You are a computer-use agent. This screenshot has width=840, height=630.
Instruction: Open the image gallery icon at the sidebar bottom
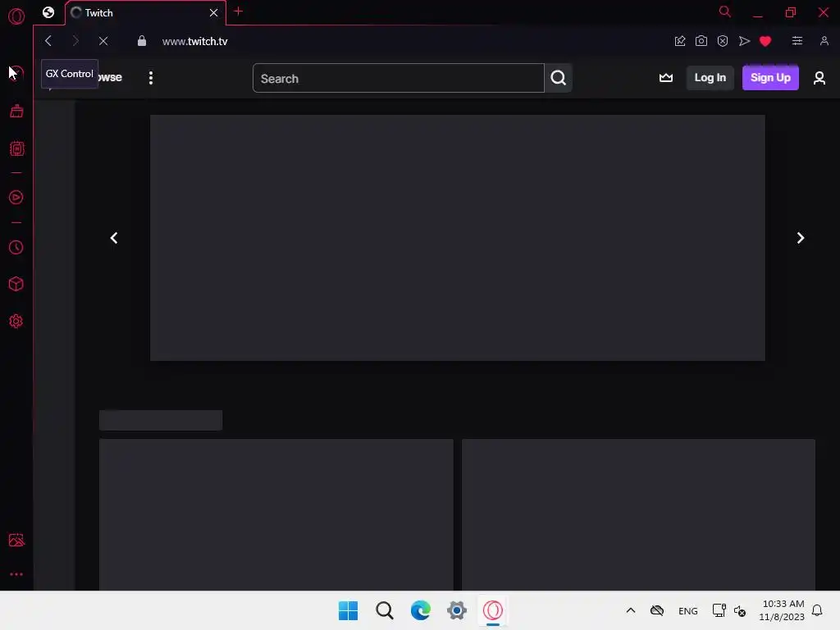tap(16, 540)
